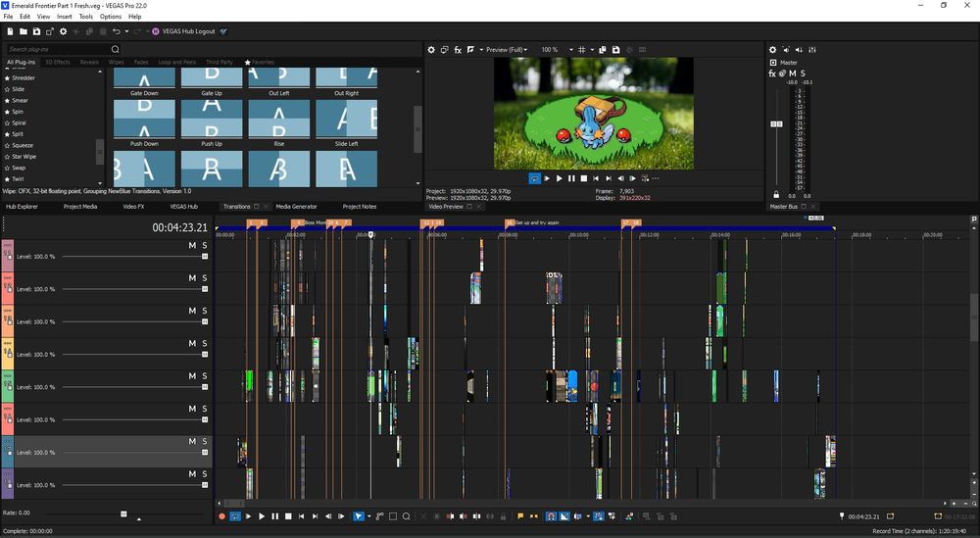Mute the highlighted seventh track
The image size is (980, 538).
click(x=192, y=441)
